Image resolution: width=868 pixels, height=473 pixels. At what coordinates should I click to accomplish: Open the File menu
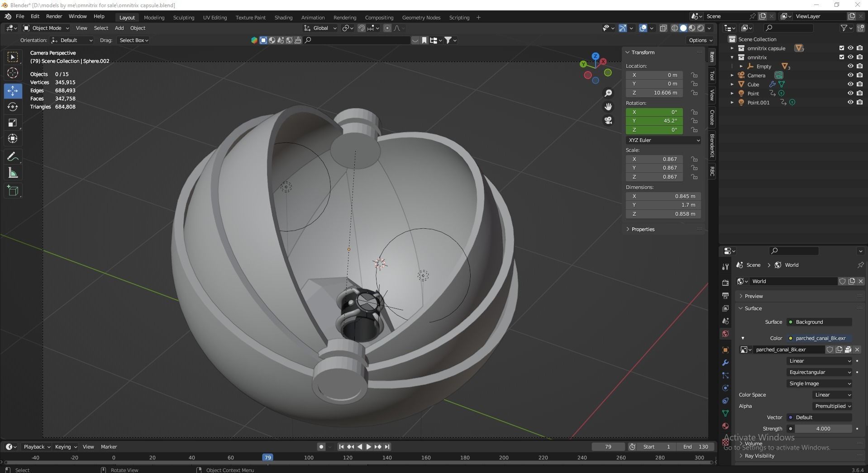coord(20,16)
